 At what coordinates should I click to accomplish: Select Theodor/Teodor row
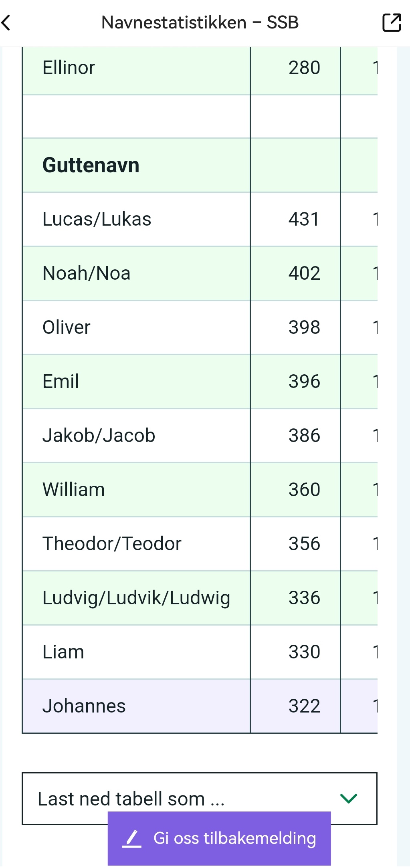[x=200, y=544]
